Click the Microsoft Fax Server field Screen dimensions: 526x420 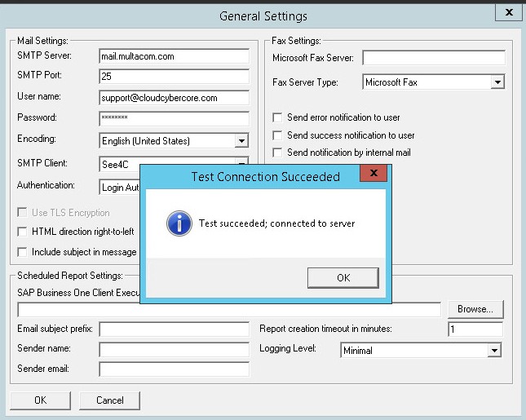click(x=433, y=58)
